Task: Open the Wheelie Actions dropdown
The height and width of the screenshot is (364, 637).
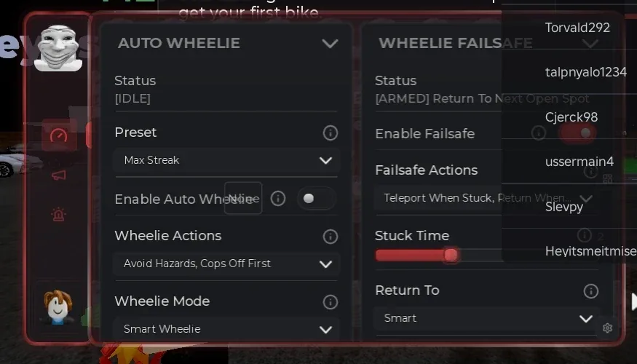Action: coord(226,264)
